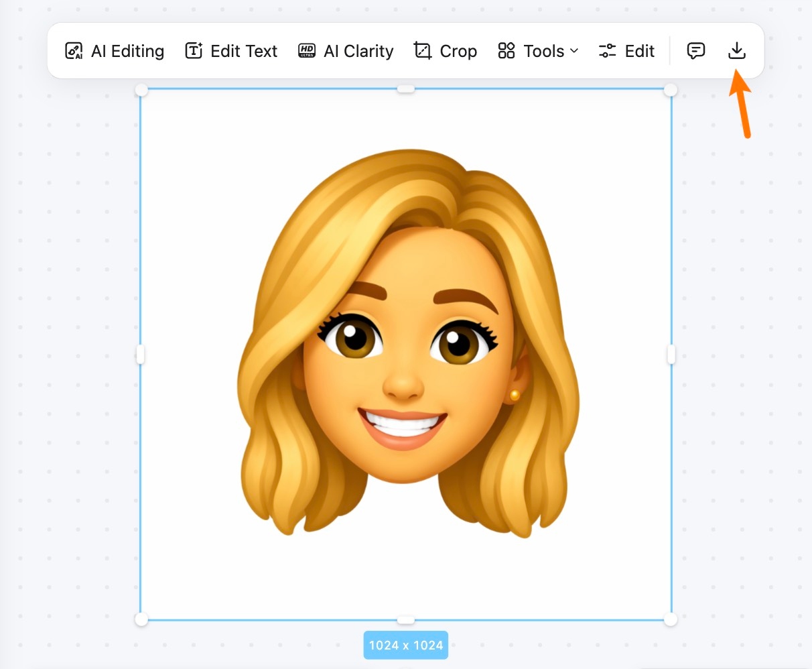Click the top-right corner resize handle
This screenshot has width=812, height=669.
point(671,90)
